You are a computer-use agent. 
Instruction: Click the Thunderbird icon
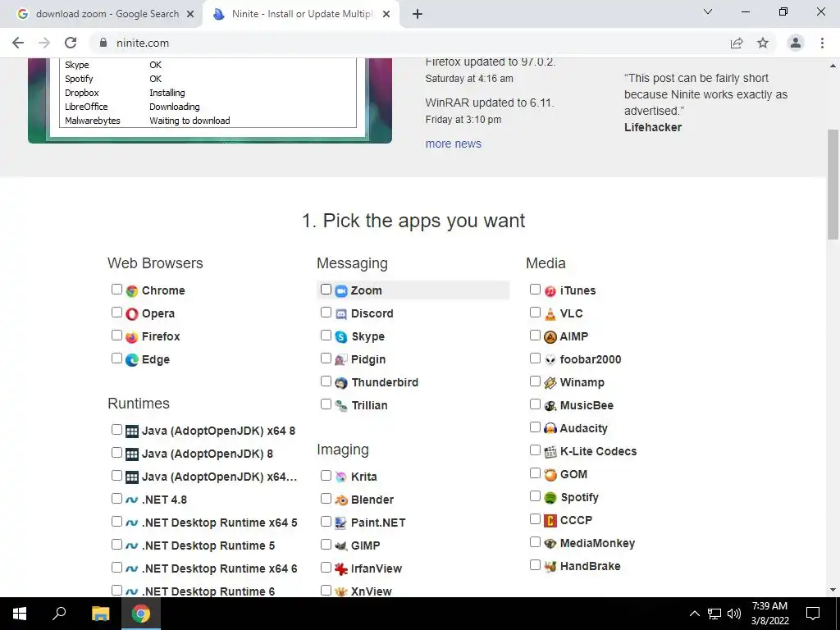click(x=341, y=383)
